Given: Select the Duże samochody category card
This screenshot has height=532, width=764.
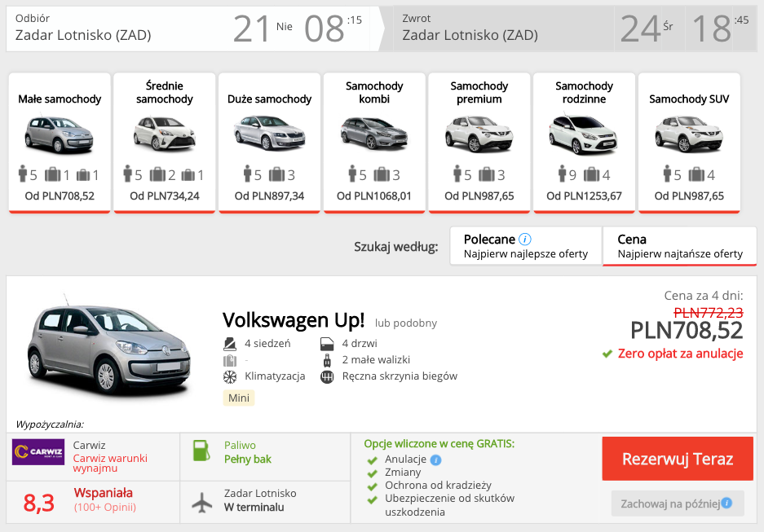Looking at the screenshot, I should point(269,143).
